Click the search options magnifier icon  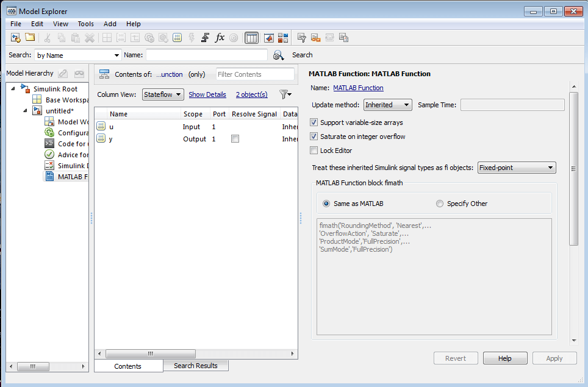(x=278, y=55)
